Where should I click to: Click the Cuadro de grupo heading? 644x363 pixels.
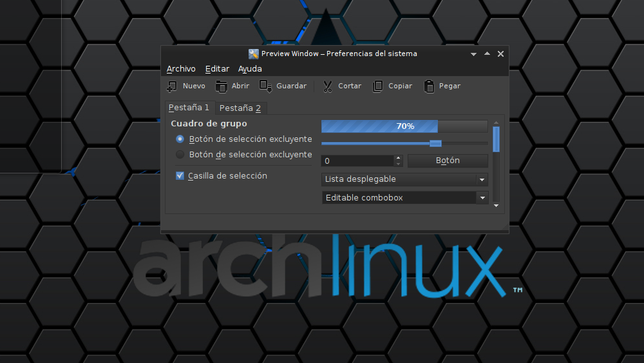(209, 123)
